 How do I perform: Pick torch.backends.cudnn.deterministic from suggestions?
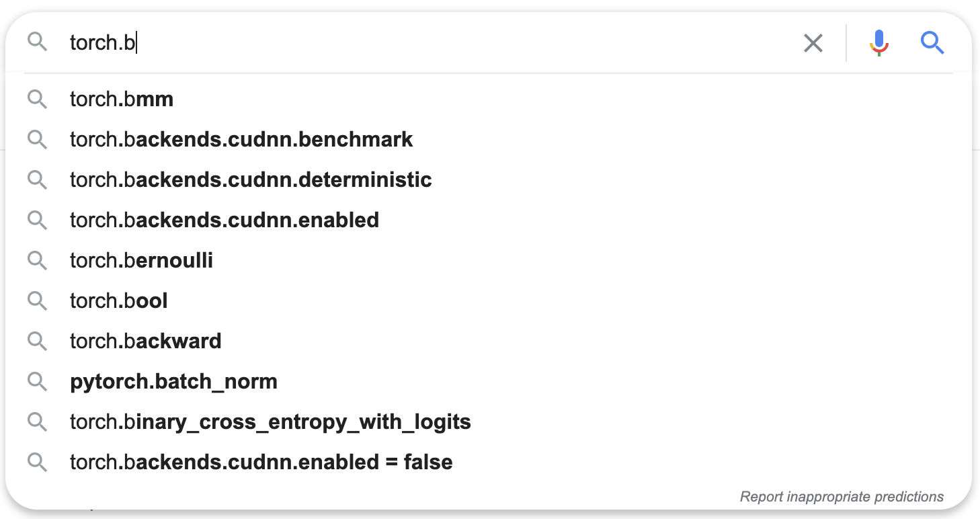(489, 180)
